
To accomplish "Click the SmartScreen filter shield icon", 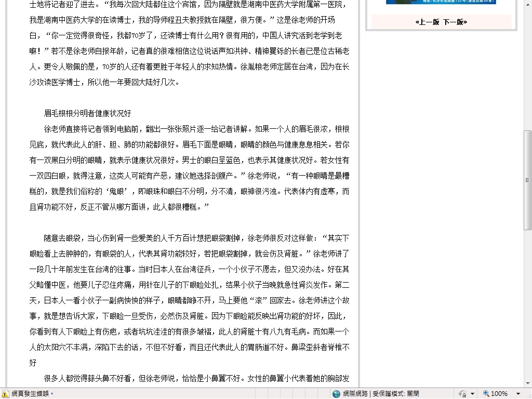I will (462, 394).
